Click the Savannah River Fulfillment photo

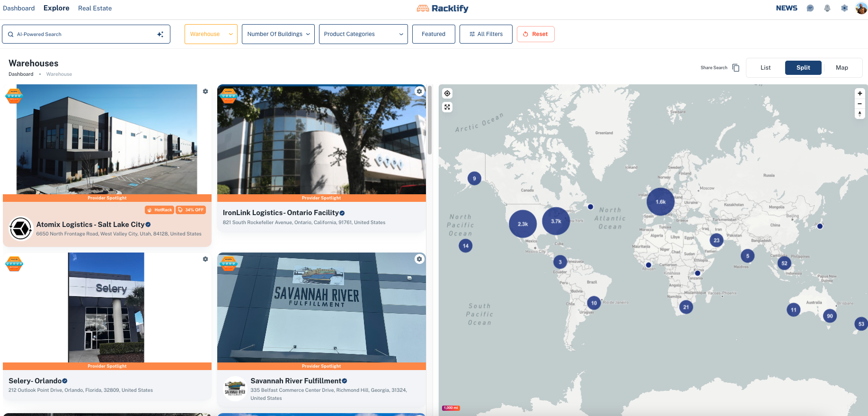point(321,307)
